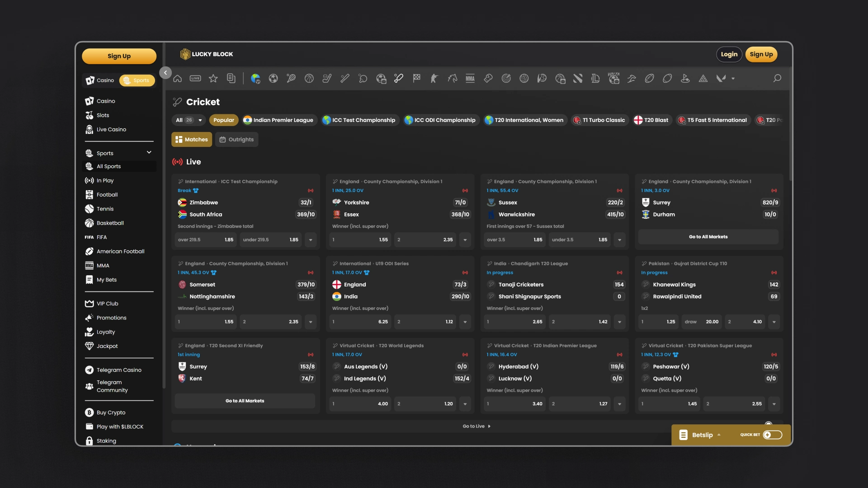Viewport: 868px width, 488px height.
Task: Expand more sports via toolbar caret
Action: coord(733,79)
